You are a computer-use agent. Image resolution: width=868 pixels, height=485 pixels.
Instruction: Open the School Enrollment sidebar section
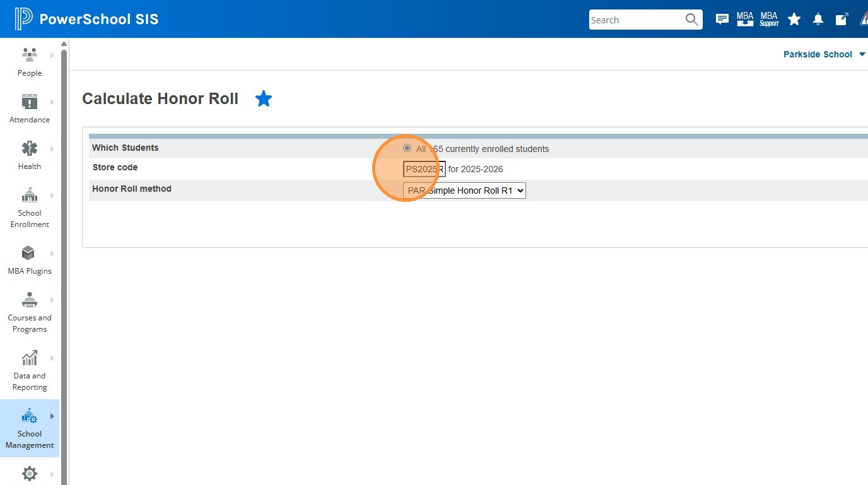[30, 207]
